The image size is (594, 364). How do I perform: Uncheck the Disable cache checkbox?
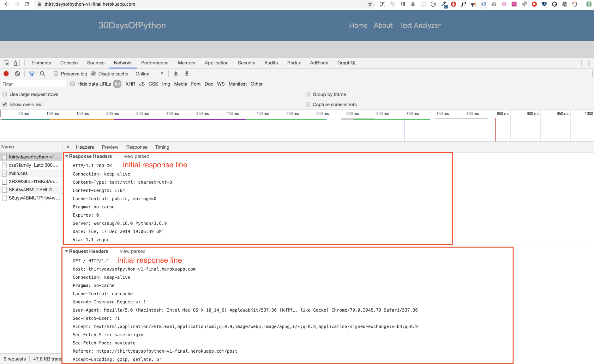point(93,74)
